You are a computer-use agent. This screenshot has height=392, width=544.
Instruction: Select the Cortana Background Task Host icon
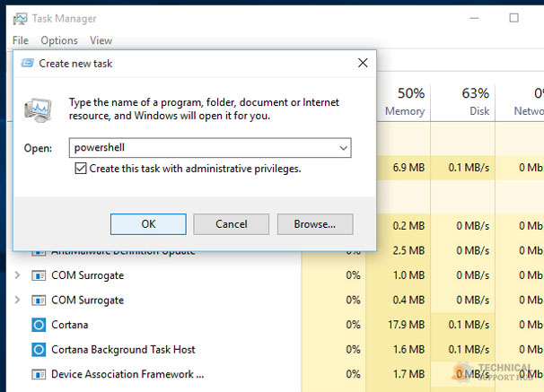(39, 350)
